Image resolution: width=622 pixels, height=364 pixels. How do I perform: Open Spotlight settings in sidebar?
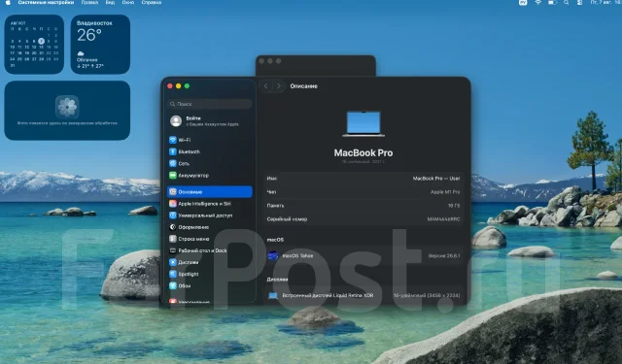pos(210,274)
